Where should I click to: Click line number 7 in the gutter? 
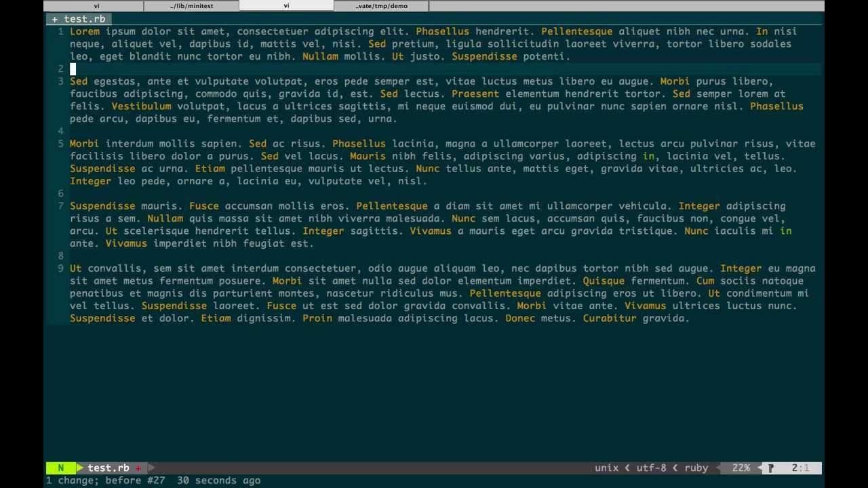(61, 206)
